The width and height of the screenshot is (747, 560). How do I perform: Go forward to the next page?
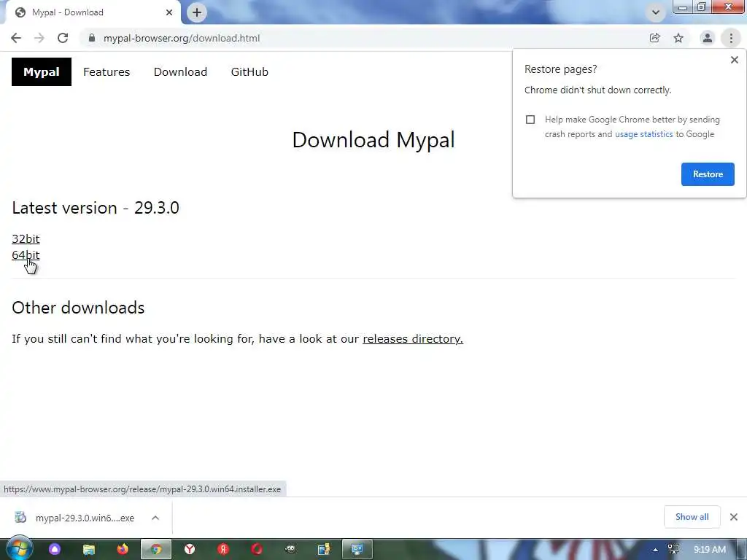39,38
